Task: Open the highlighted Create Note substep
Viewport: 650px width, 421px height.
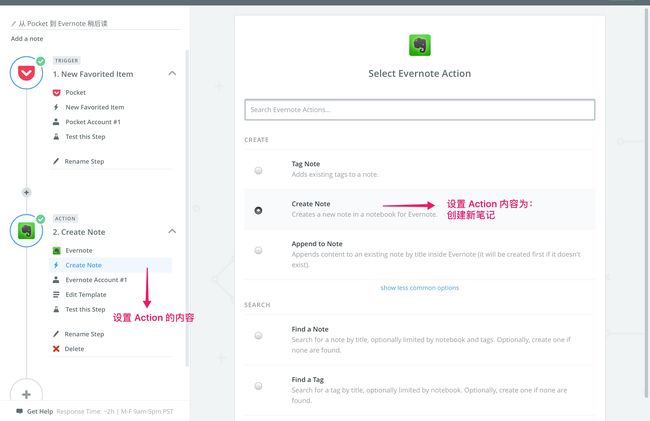Action: click(x=110, y=265)
